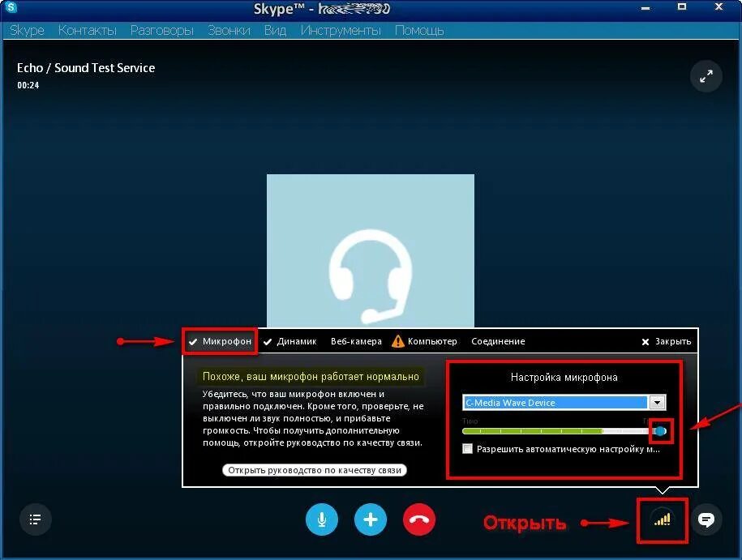Open Открыть руководство по качеству связи
Screen dimensions: 742x560
tap(315, 470)
